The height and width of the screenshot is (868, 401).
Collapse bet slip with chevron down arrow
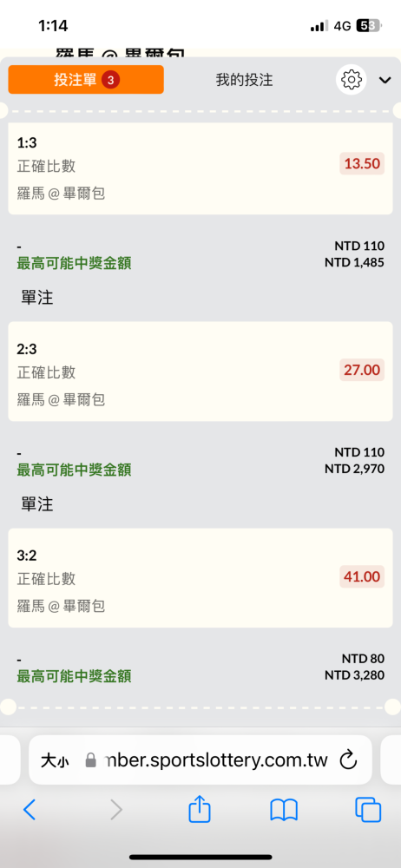385,80
